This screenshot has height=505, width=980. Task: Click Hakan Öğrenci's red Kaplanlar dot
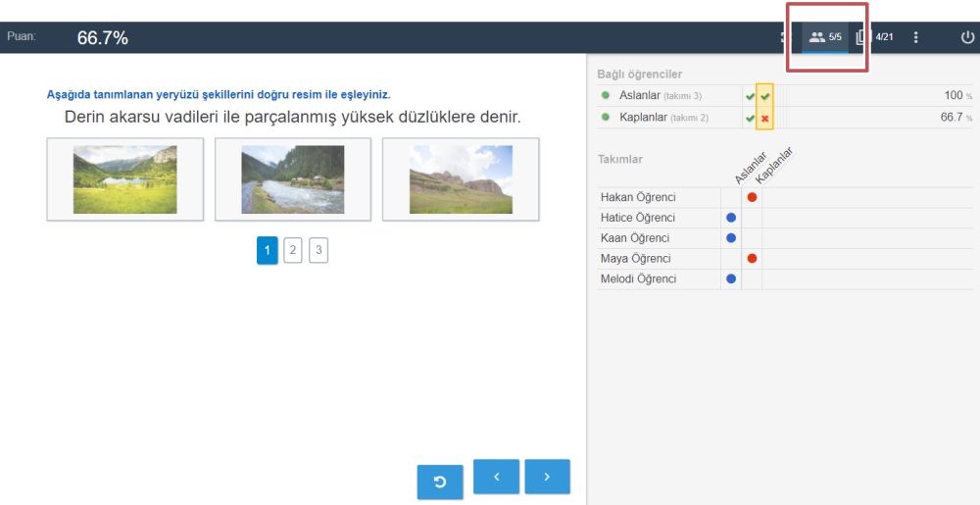[752, 197]
